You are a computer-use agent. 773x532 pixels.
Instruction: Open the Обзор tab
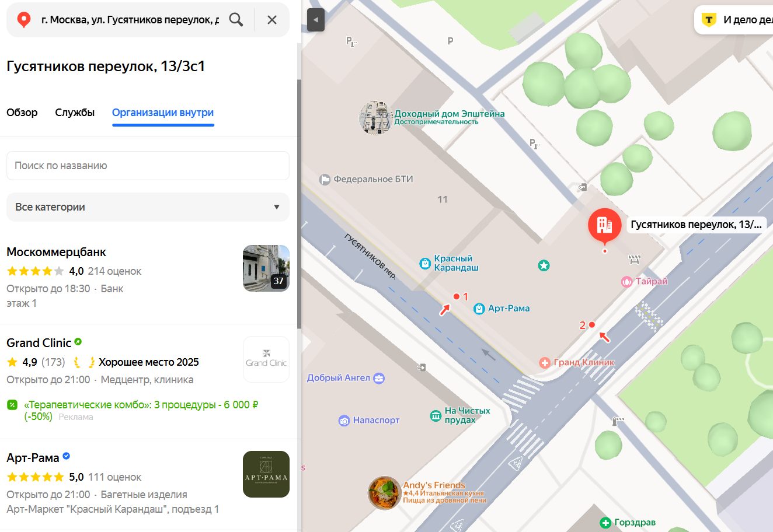[22, 113]
